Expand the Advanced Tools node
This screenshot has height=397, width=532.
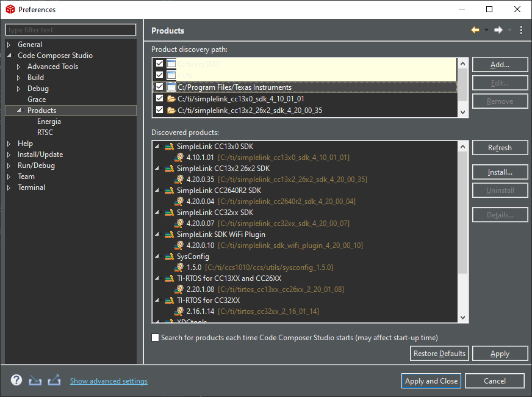coord(19,67)
